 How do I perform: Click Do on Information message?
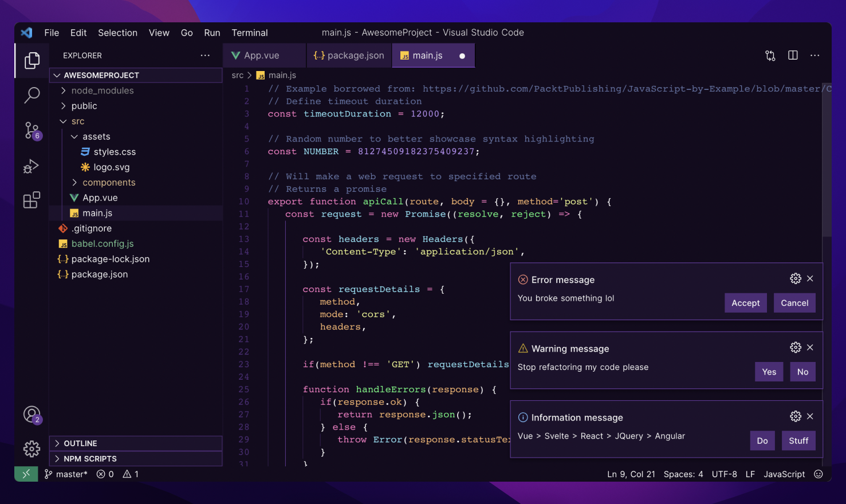(x=762, y=440)
